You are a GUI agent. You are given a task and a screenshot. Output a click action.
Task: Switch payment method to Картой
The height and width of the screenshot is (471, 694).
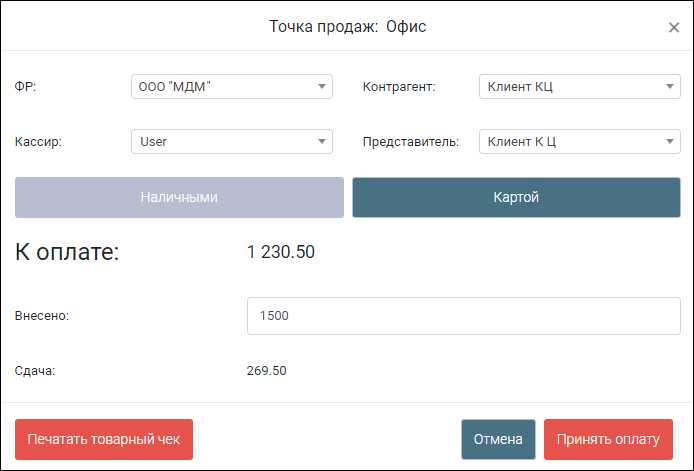(x=517, y=197)
